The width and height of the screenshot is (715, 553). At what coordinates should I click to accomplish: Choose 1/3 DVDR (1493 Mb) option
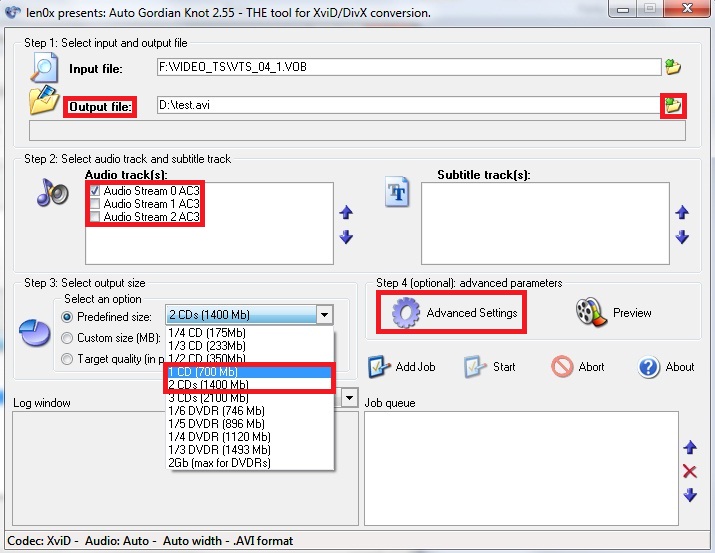click(x=250, y=450)
